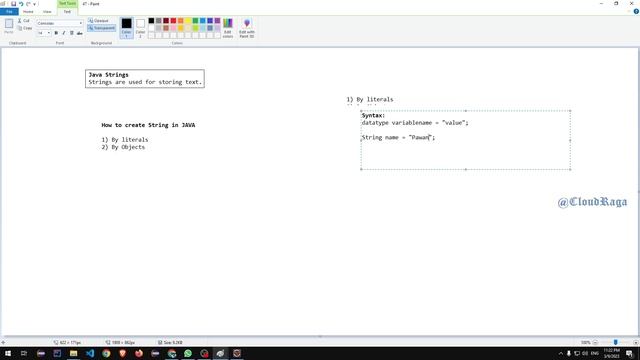640x360 pixels.
Task: Click the Text Tools contextual tab header
Action: coord(67,3)
